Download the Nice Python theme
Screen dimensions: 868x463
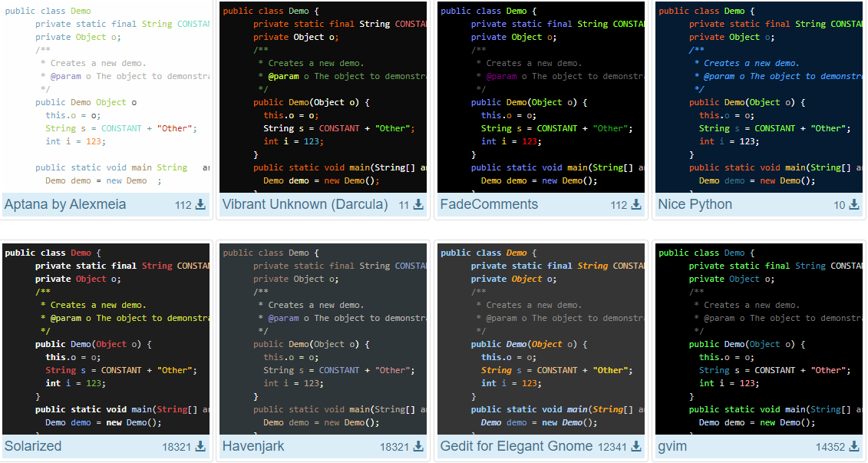(854, 205)
